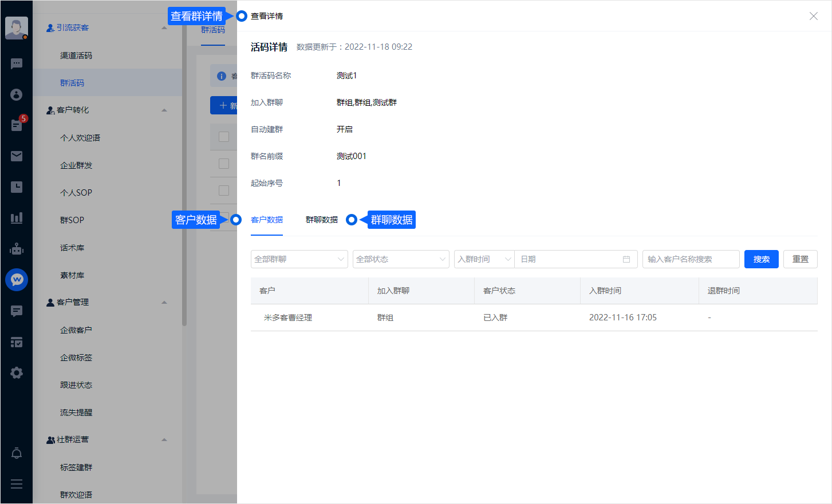Click the user avatar at top left
The image size is (832, 504).
click(x=17, y=27)
